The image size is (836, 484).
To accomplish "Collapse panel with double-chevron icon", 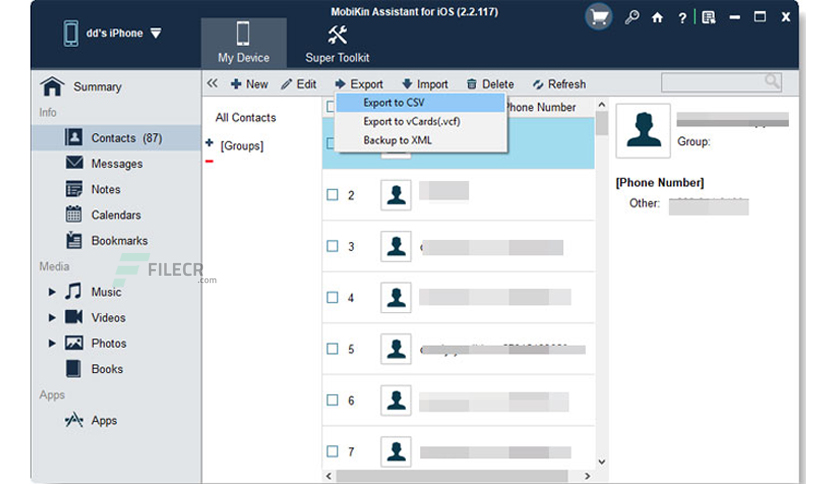I will [213, 83].
